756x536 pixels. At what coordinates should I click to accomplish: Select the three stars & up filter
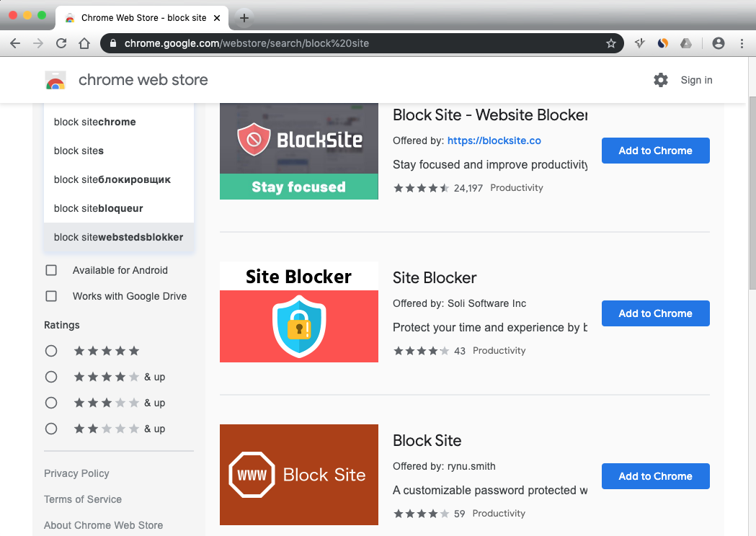(51, 403)
